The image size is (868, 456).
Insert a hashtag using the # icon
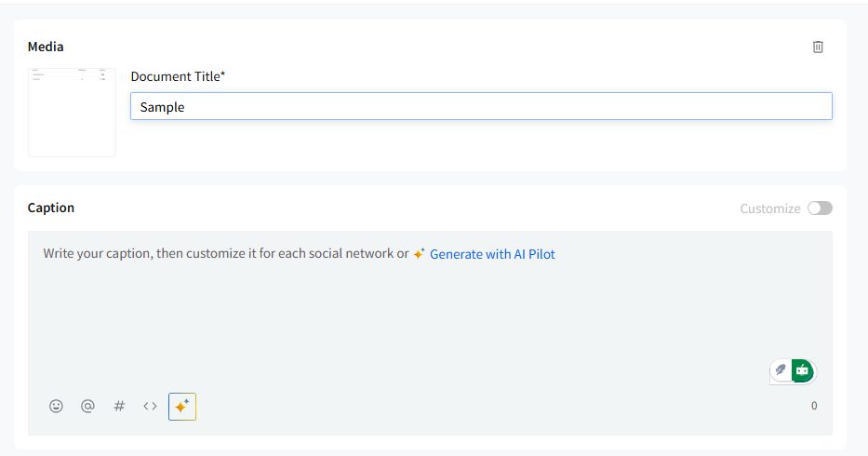(x=119, y=406)
